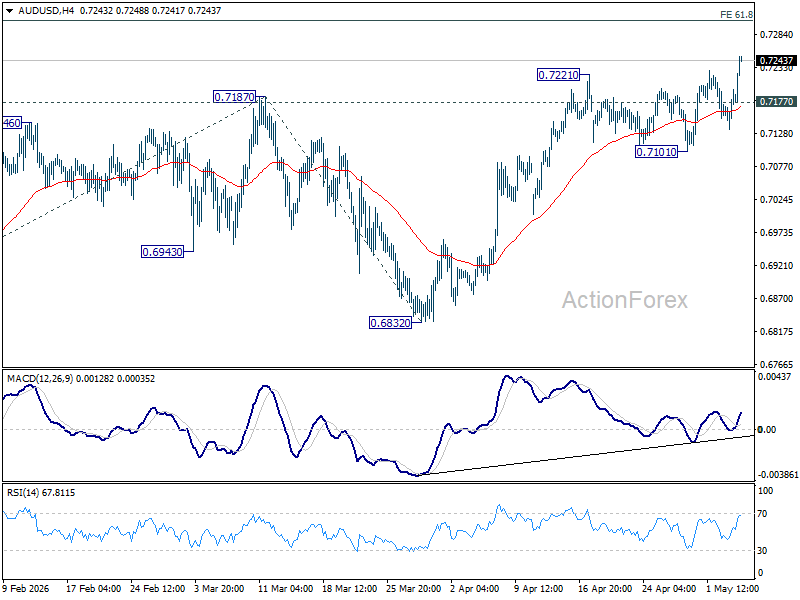
Task: Click the 3 Mar 20:00 time label
Action: pos(219,588)
